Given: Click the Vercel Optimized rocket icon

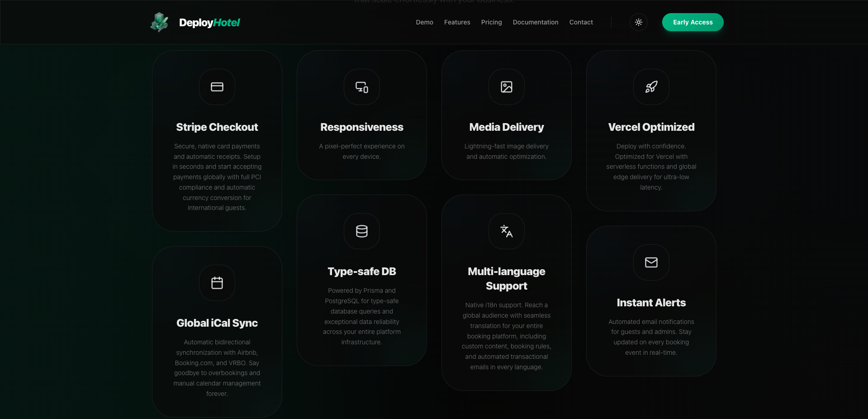Looking at the screenshot, I should point(651,87).
